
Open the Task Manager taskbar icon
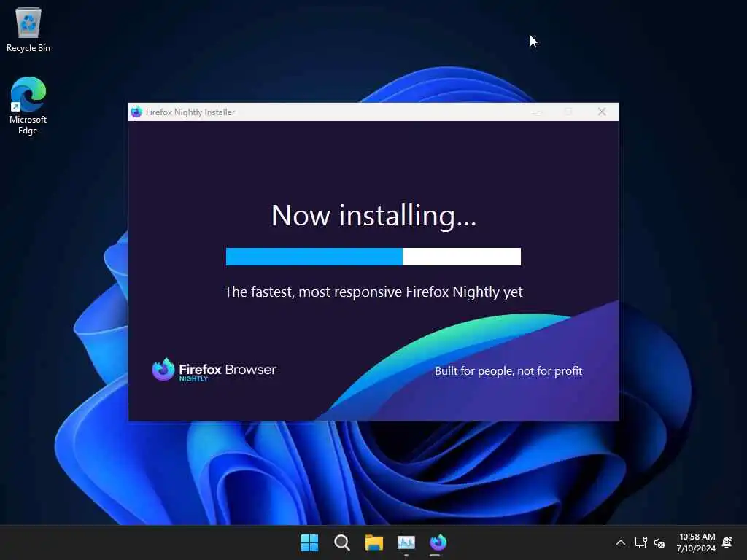click(x=406, y=542)
